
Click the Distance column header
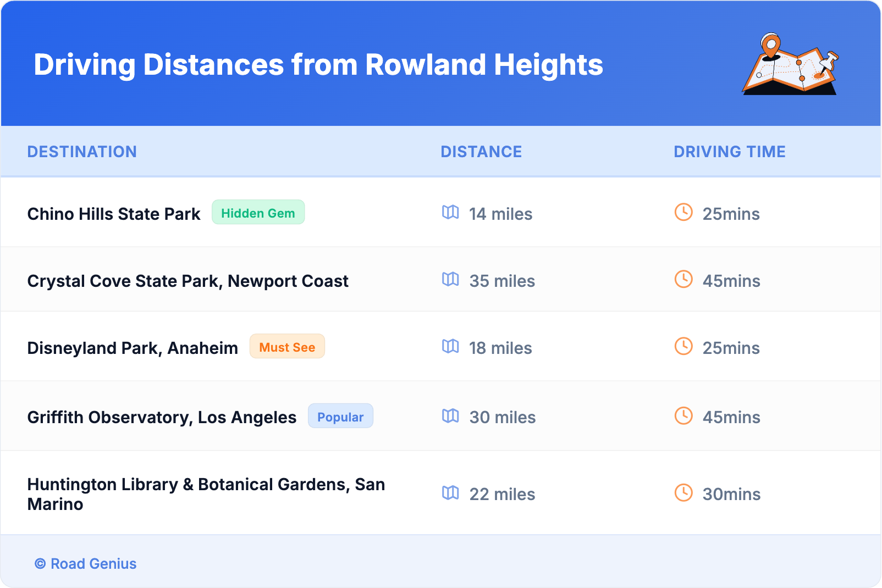click(481, 152)
